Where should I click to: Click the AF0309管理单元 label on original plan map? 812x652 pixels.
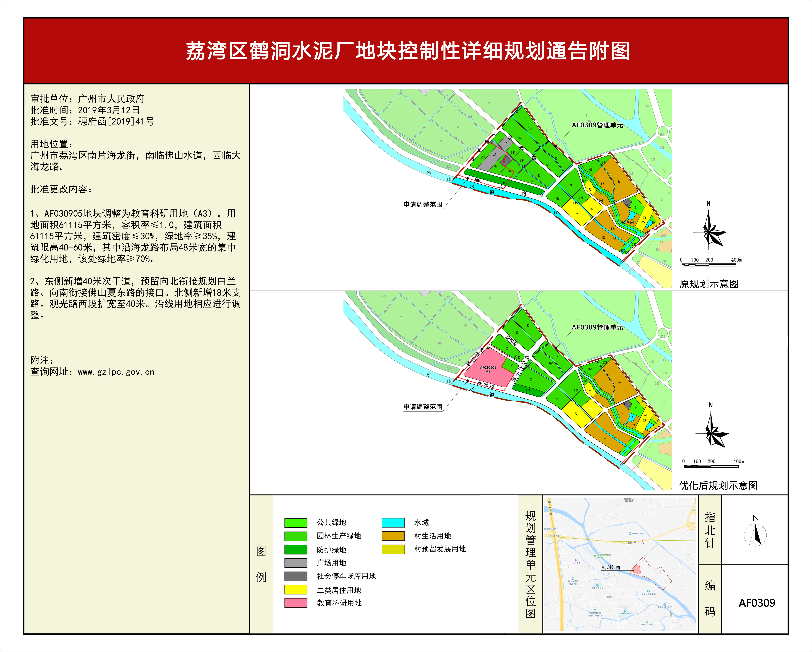[597, 125]
